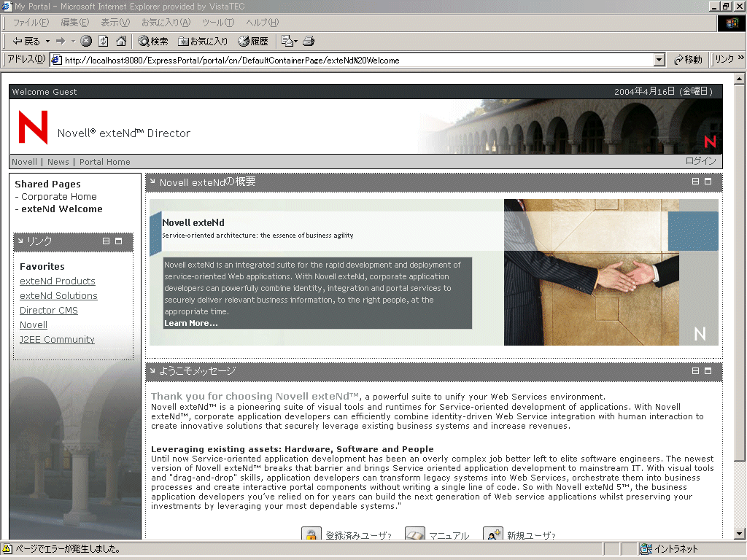Click the マニュアル book icon
The height and width of the screenshot is (560, 747).
click(414, 533)
